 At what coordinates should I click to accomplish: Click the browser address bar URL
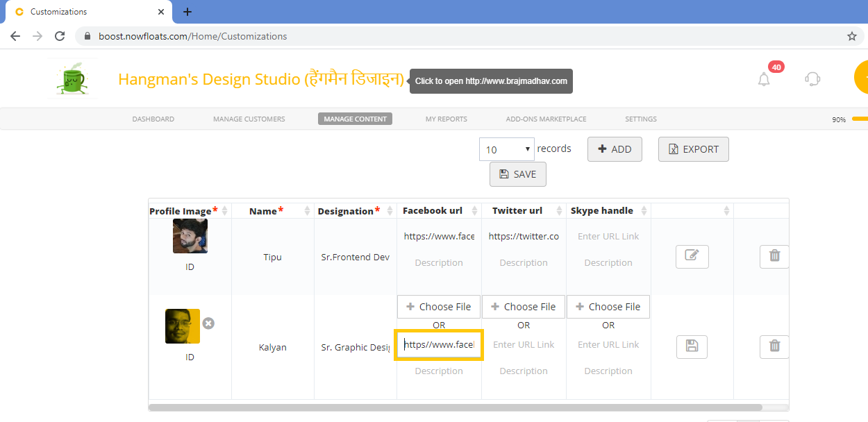click(x=193, y=36)
